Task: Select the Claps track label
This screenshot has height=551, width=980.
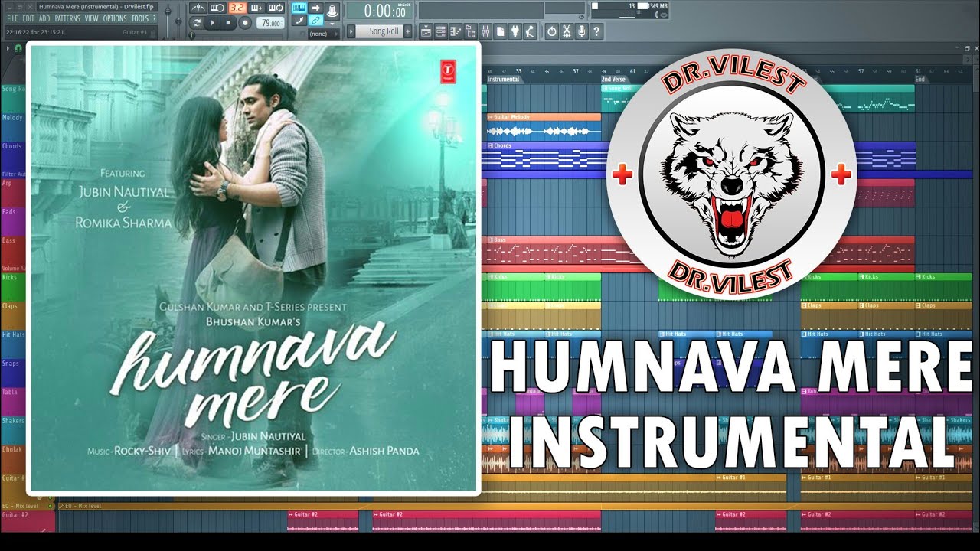Action: point(10,306)
